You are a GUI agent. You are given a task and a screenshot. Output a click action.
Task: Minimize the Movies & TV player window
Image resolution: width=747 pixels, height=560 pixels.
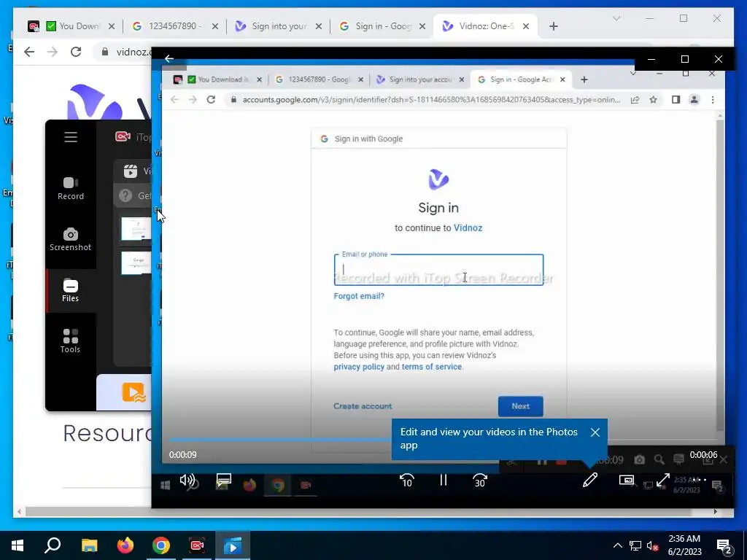(651, 59)
